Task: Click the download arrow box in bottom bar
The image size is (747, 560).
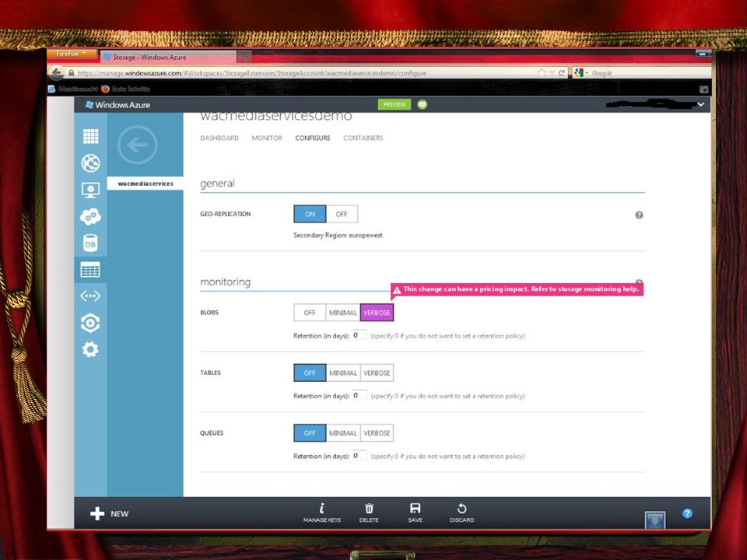Action: pyautogui.click(x=655, y=520)
